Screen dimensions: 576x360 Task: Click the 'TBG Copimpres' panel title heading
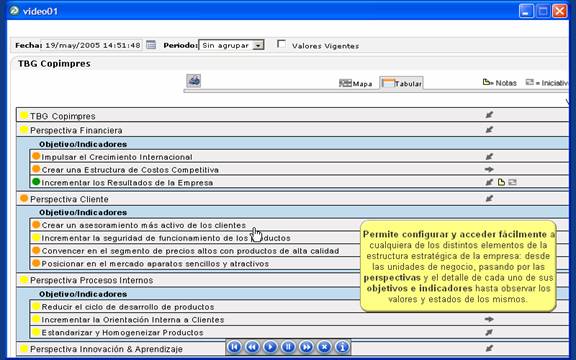pos(54,64)
